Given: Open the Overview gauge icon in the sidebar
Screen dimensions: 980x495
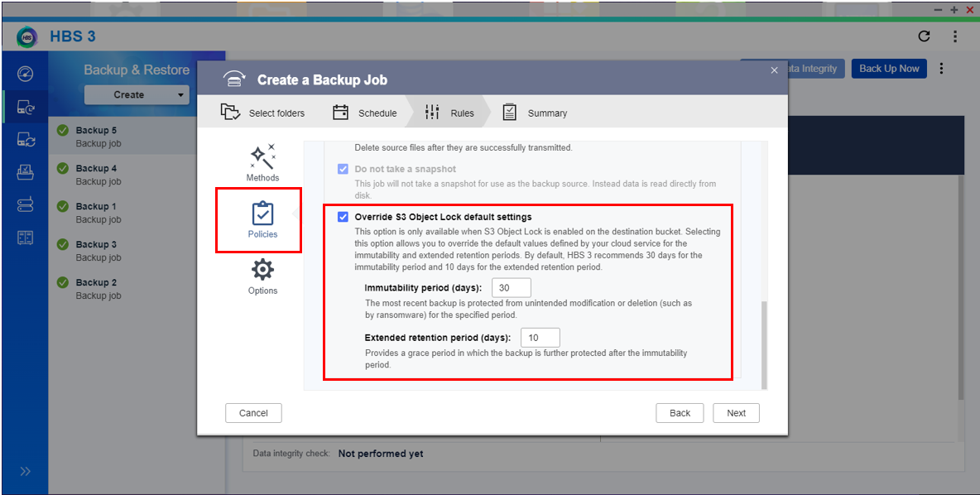Looking at the screenshot, I should [25, 74].
